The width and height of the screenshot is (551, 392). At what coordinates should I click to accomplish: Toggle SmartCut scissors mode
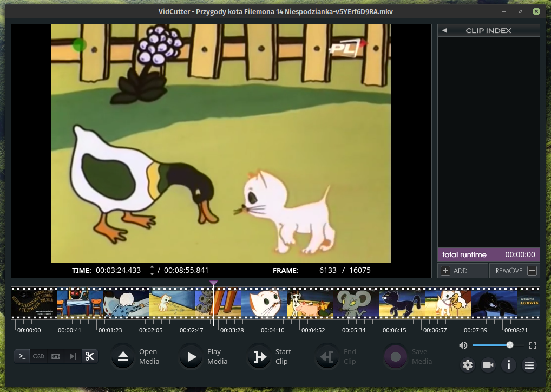tap(90, 356)
